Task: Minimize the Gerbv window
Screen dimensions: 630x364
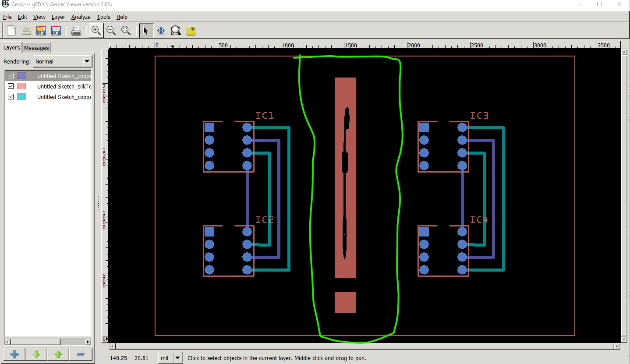Action: (579, 4)
